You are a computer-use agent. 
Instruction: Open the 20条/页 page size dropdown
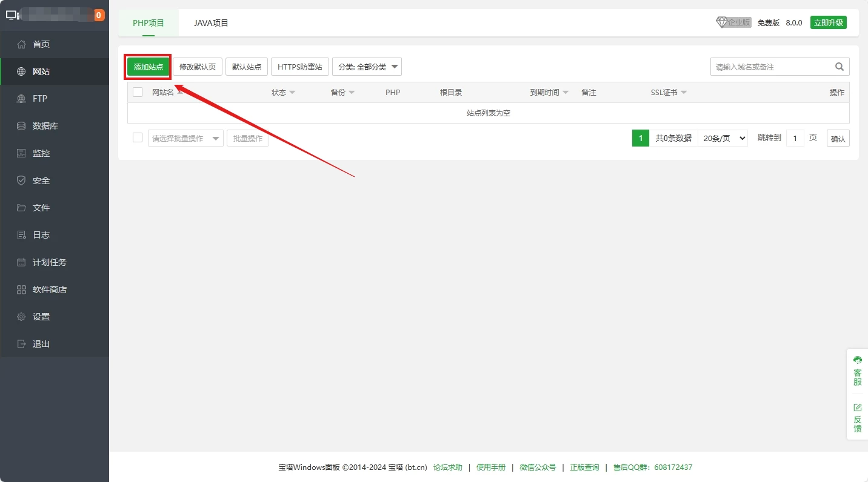(723, 138)
